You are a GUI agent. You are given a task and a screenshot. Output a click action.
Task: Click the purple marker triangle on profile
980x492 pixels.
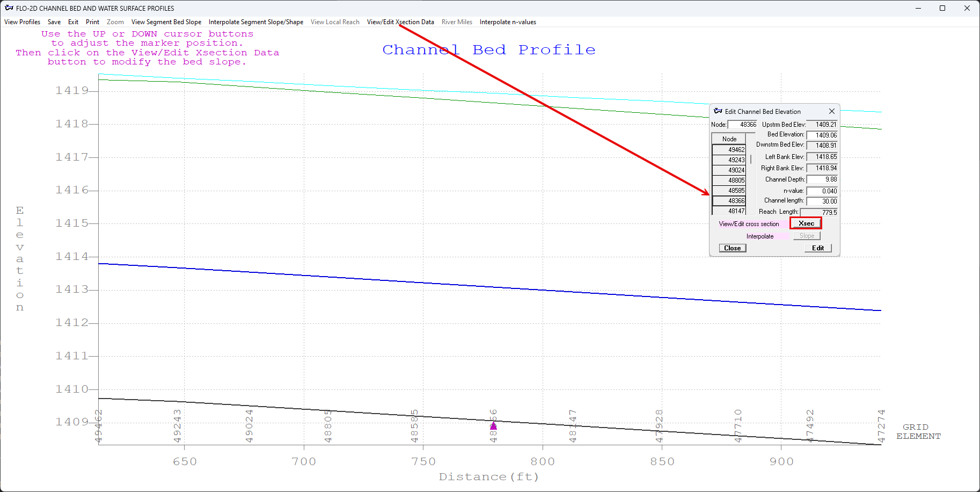click(x=493, y=426)
